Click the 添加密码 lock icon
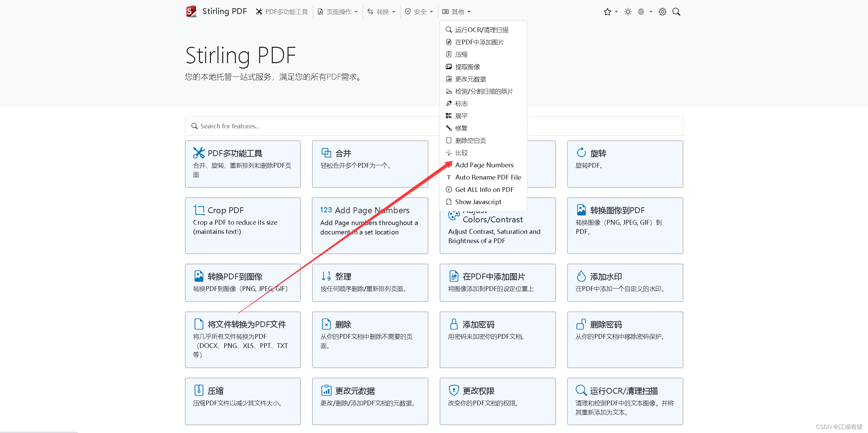The width and height of the screenshot is (868, 433). 454,324
